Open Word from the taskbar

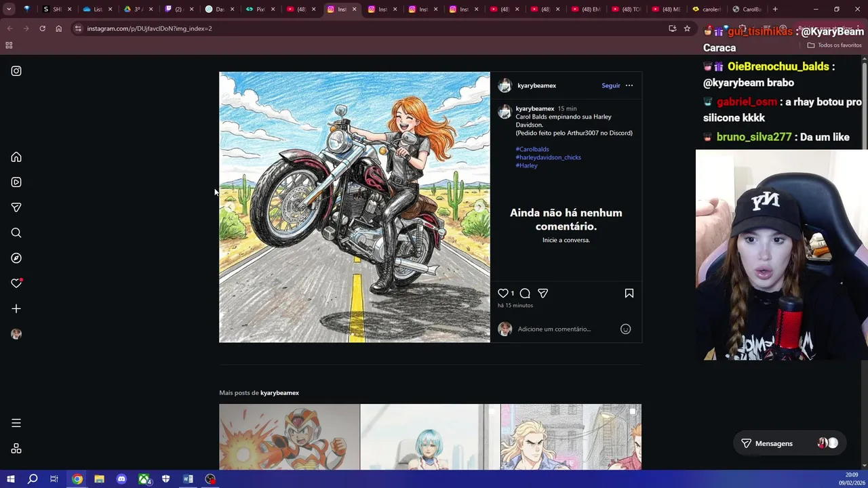[x=188, y=479]
